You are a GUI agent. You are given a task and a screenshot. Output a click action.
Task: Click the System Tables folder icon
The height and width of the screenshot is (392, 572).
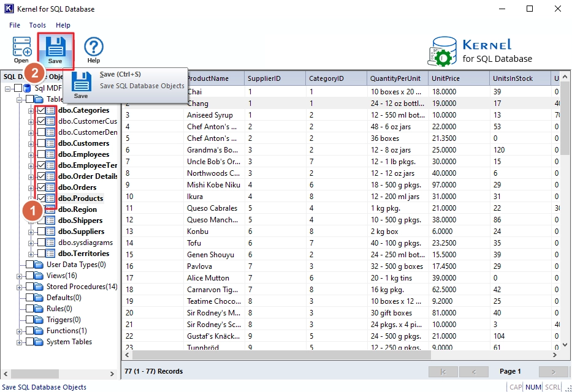(x=39, y=342)
